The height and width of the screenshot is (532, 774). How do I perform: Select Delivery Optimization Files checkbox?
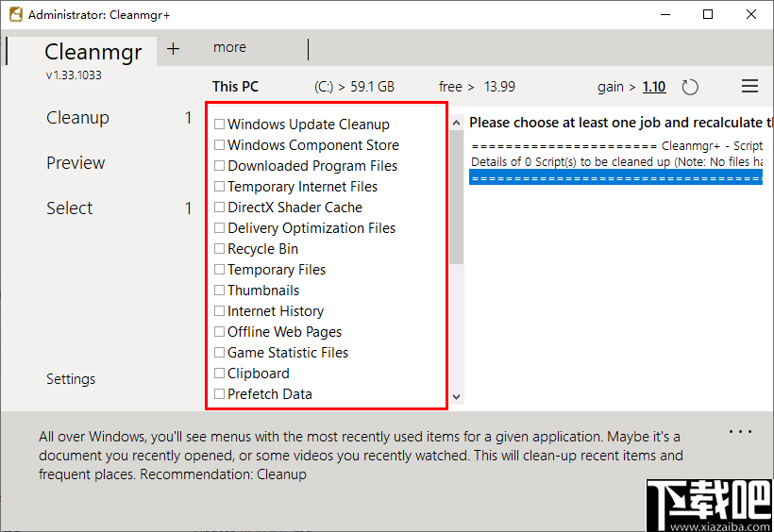click(219, 227)
